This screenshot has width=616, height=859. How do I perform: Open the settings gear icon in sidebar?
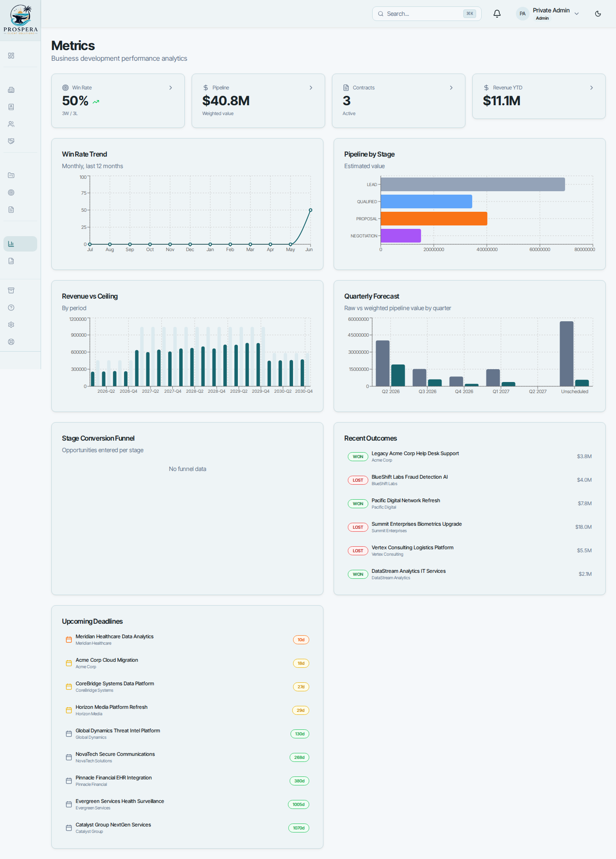(x=11, y=325)
